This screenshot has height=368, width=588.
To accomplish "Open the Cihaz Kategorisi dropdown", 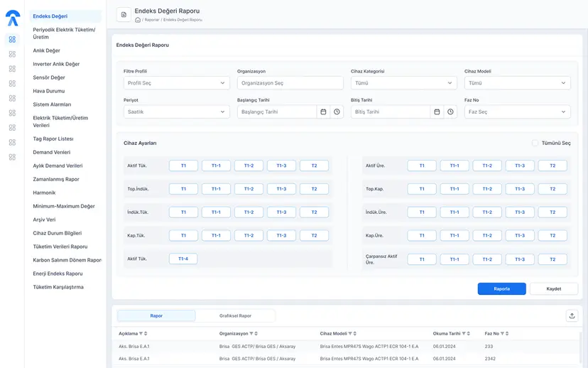I will [404, 83].
